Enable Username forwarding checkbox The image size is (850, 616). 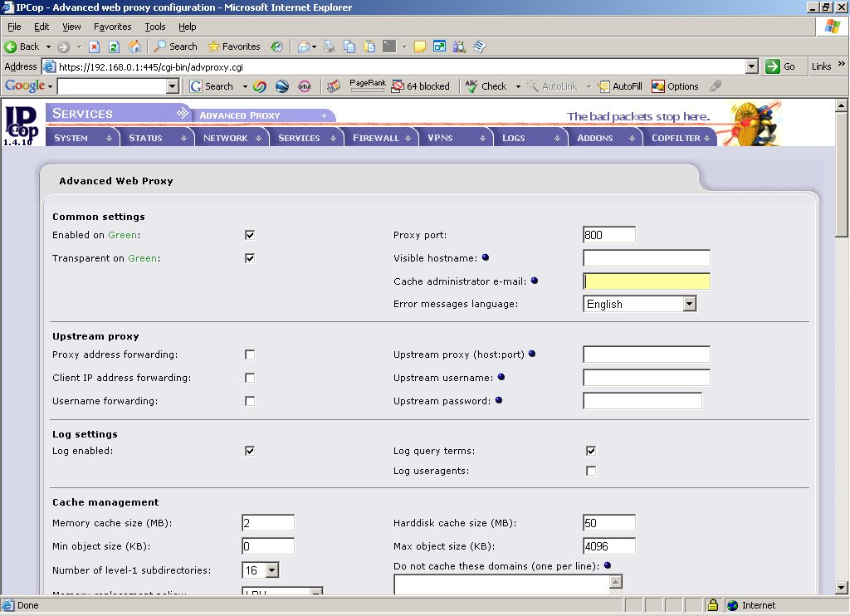point(250,401)
